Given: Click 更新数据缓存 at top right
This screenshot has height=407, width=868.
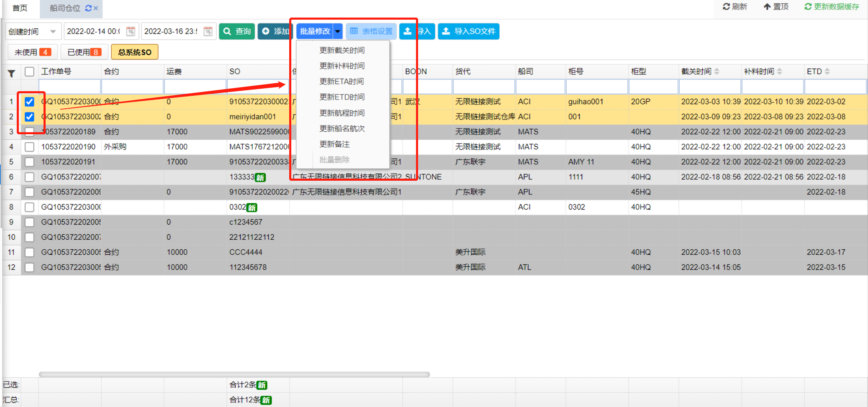Looking at the screenshot, I should [832, 7].
